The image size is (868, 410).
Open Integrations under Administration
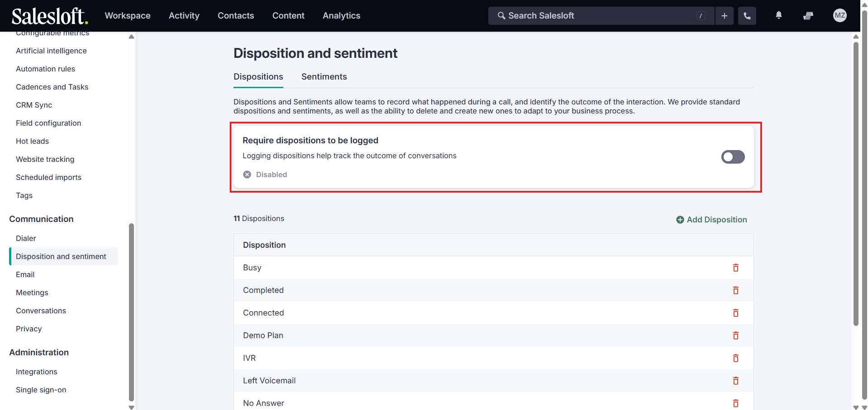[36, 372]
